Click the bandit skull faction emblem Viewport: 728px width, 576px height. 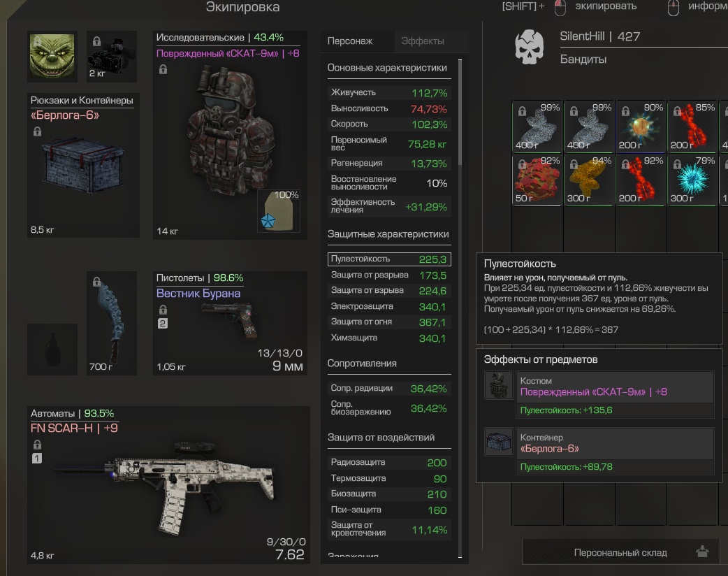coord(530,47)
